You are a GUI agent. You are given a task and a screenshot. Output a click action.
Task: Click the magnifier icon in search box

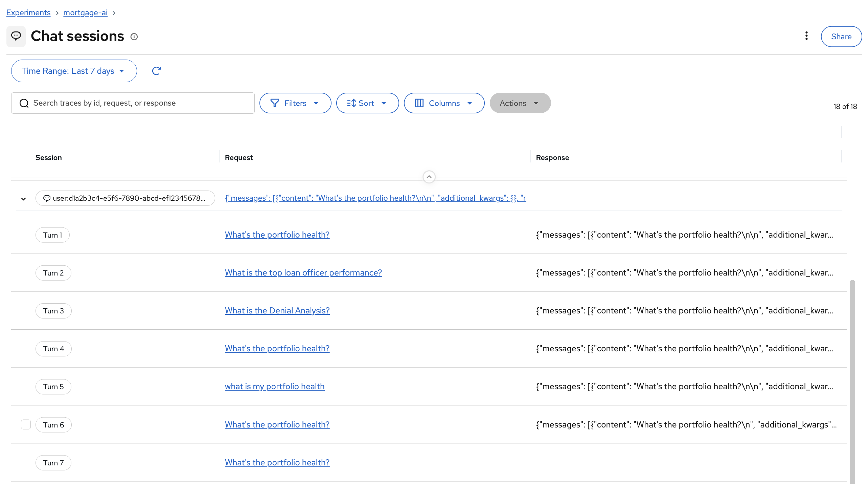24,103
